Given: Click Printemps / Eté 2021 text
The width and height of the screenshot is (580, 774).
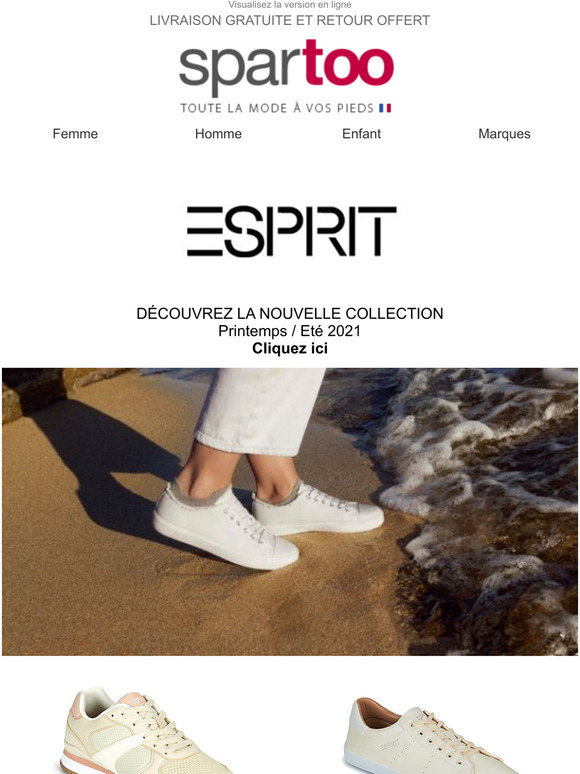Looking at the screenshot, I should click(x=290, y=331).
